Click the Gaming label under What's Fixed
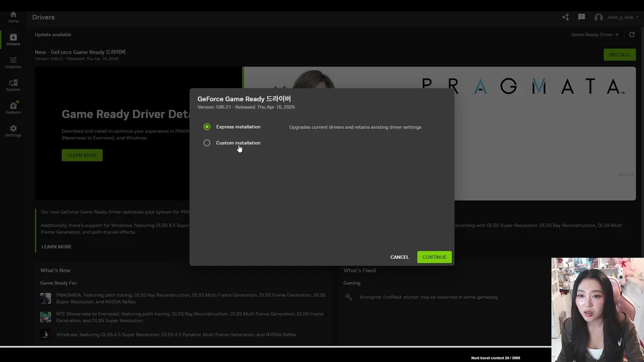 [352, 283]
